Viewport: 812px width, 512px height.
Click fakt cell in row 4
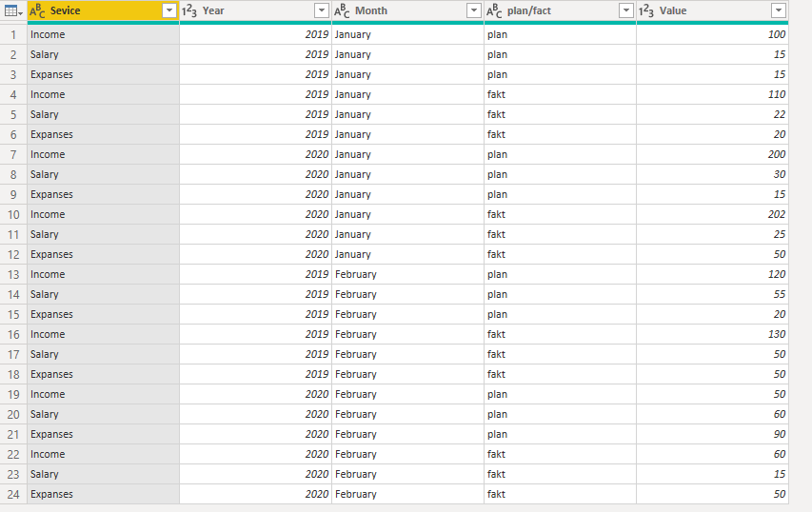coord(560,95)
